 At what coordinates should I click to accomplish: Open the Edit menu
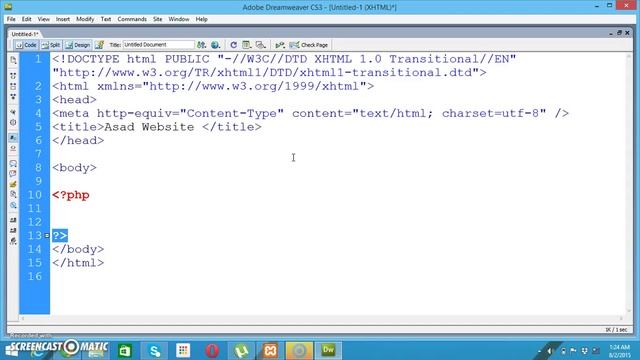click(27, 19)
